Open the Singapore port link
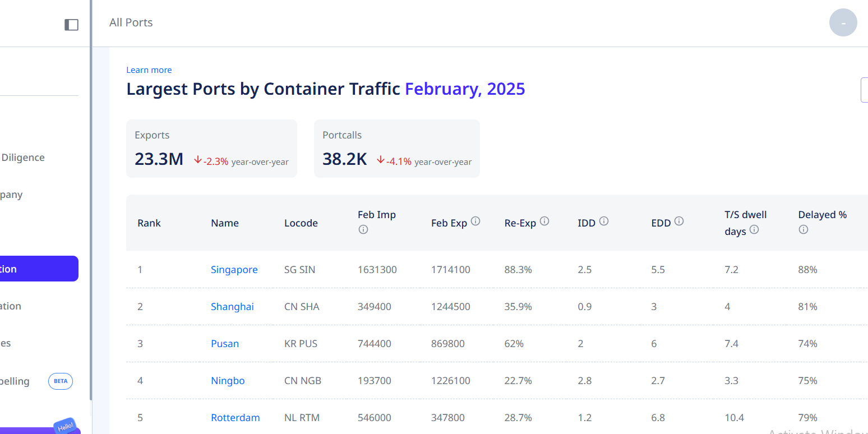This screenshot has width=868, height=434. point(234,270)
